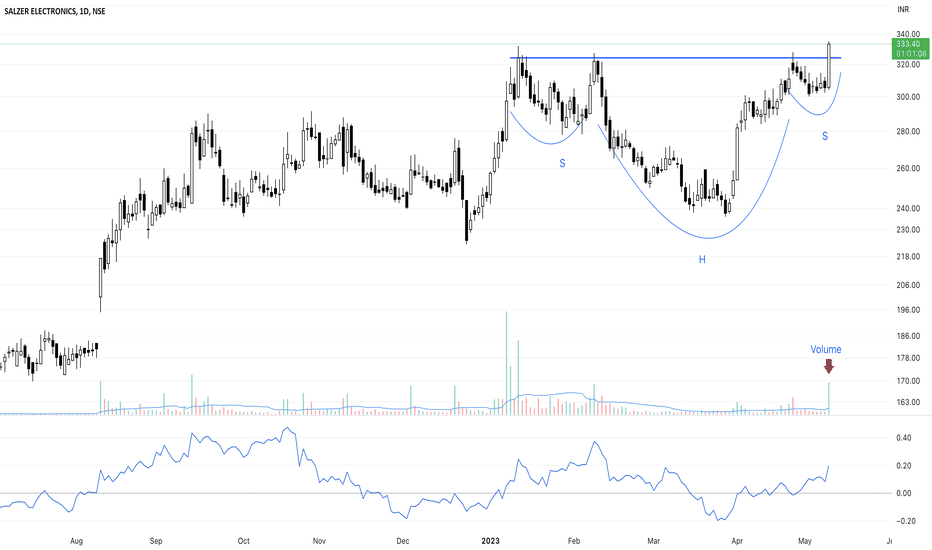Select the blue horizontal neckline line

pos(675,58)
